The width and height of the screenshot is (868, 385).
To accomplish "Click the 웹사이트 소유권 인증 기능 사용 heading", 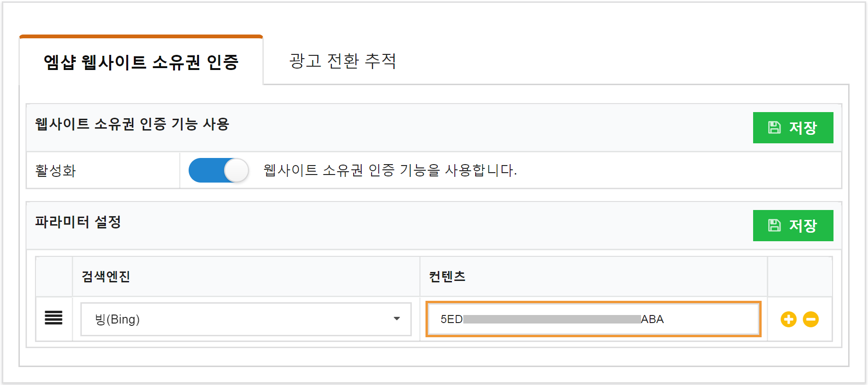I will click(132, 124).
